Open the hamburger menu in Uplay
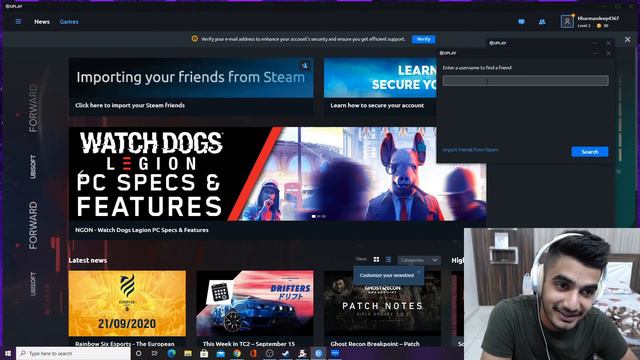This screenshot has width=640, height=360. point(18,22)
